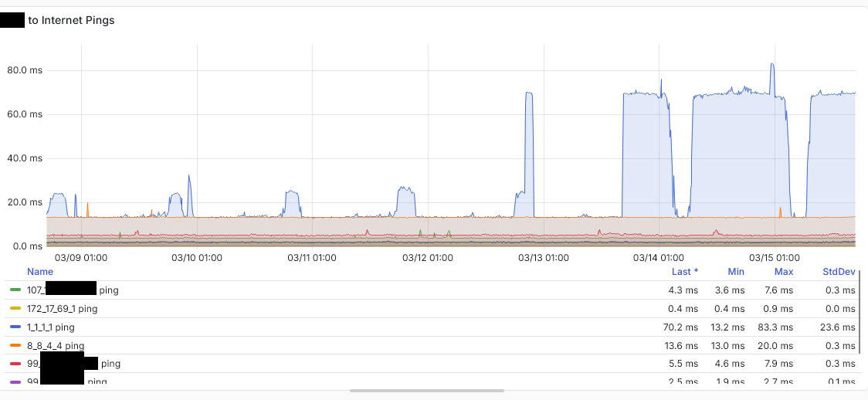The image size is (868, 400).
Task: Click orange color swatch of 8_8_4_4 ping
Action: tap(15, 345)
